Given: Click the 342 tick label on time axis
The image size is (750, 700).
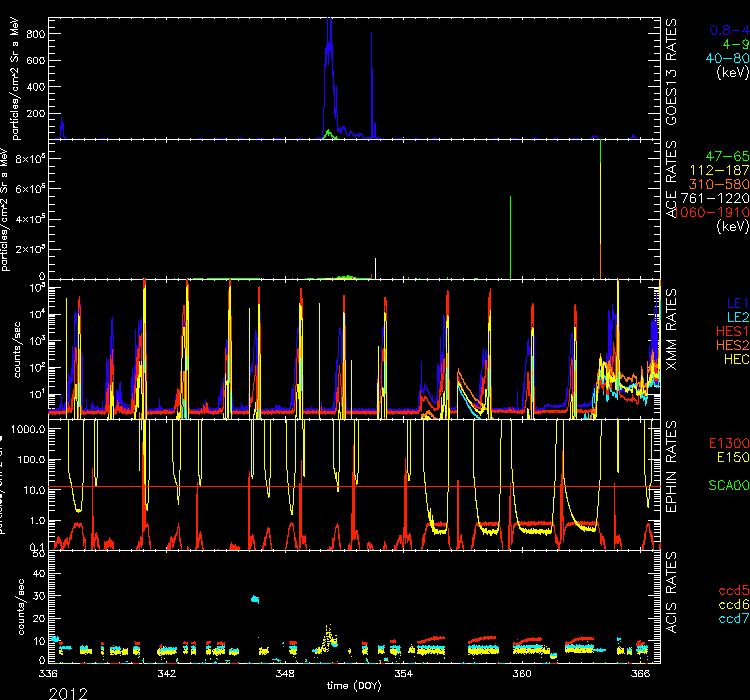Looking at the screenshot, I should tap(167, 675).
